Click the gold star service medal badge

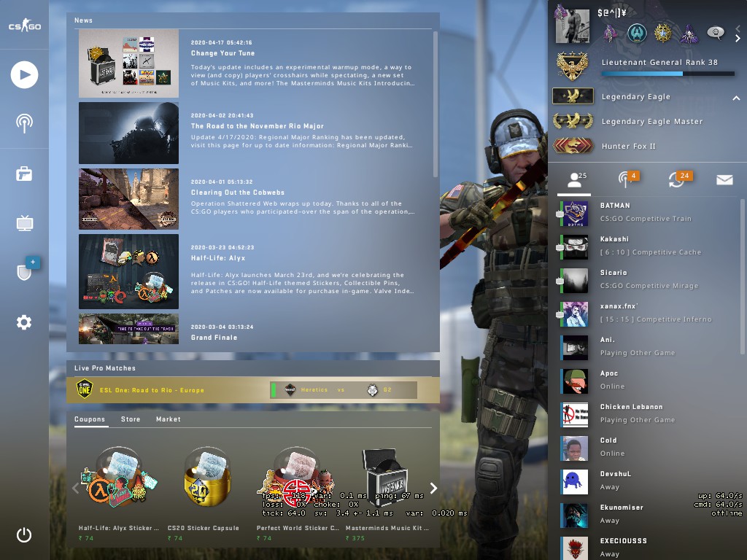click(662, 34)
